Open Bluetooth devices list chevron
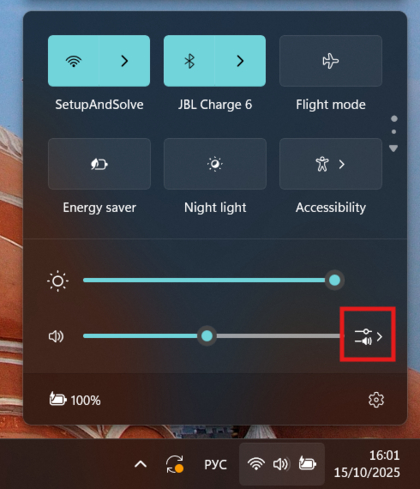 pyautogui.click(x=240, y=61)
